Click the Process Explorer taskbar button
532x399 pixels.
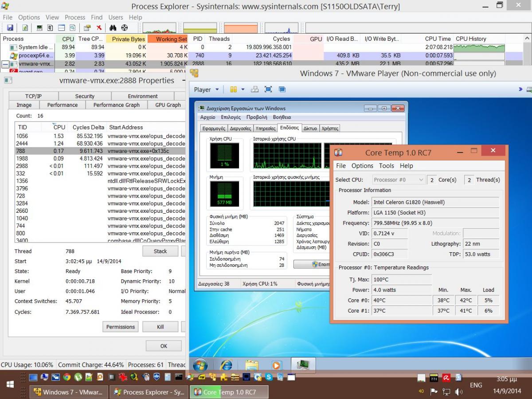(x=149, y=392)
